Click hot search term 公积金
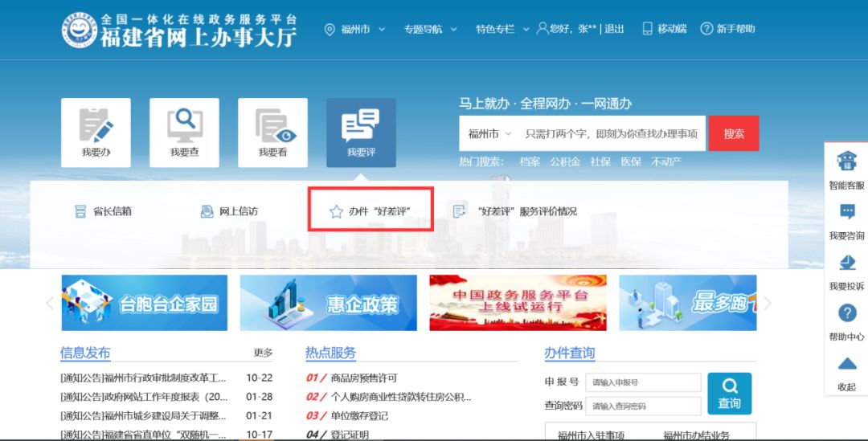Screen dimensions: 868x441 pyautogui.click(x=565, y=161)
